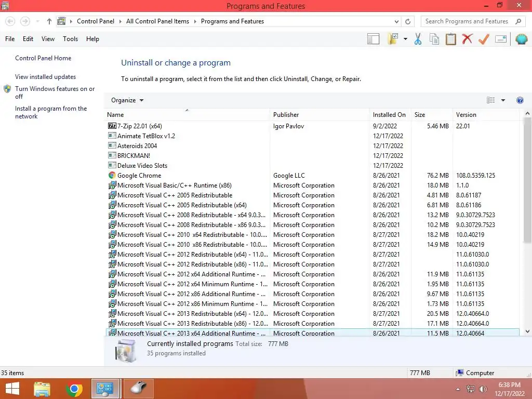Open Install a program from the network
This screenshot has height=399, width=532.
tap(51, 112)
